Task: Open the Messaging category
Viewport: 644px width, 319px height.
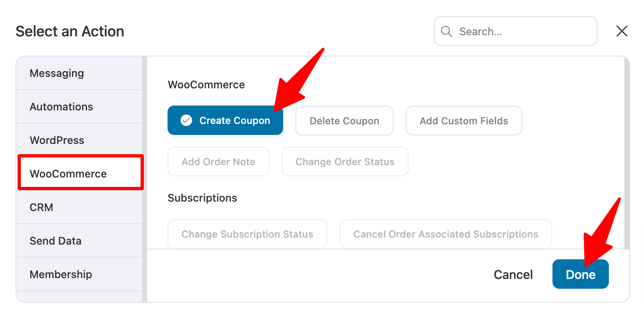Action: tap(57, 73)
